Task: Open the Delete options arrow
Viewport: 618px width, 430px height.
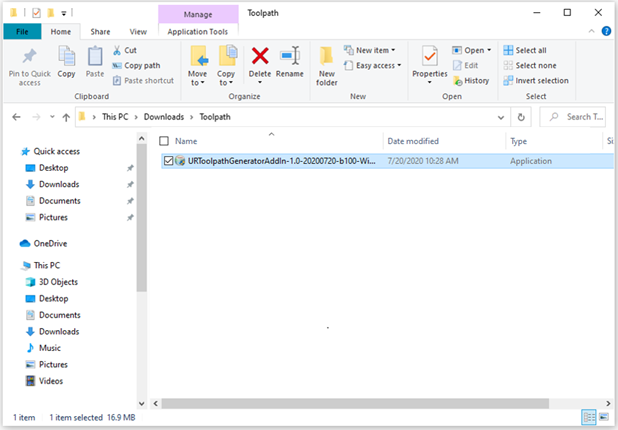Action: coord(260,82)
